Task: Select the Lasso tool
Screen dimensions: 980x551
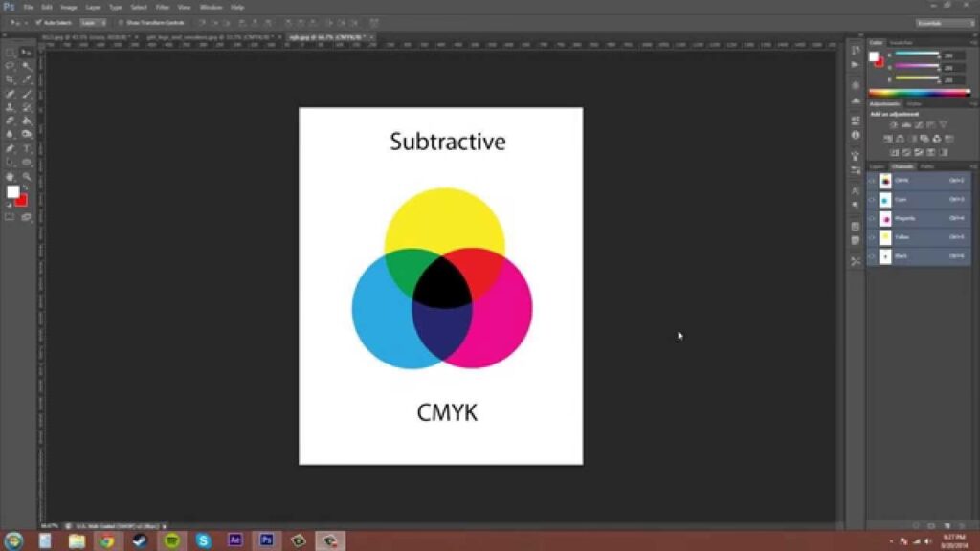Action: 11,66
